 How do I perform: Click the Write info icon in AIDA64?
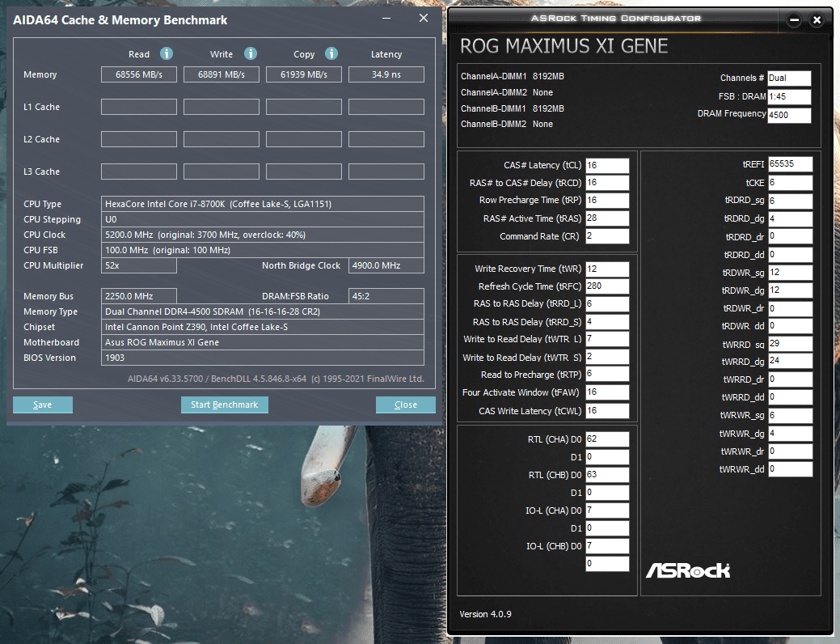click(250, 53)
